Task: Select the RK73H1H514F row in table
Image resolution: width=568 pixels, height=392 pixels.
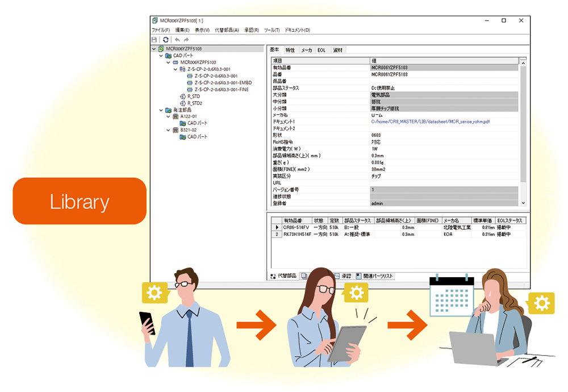Action: click(x=297, y=234)
